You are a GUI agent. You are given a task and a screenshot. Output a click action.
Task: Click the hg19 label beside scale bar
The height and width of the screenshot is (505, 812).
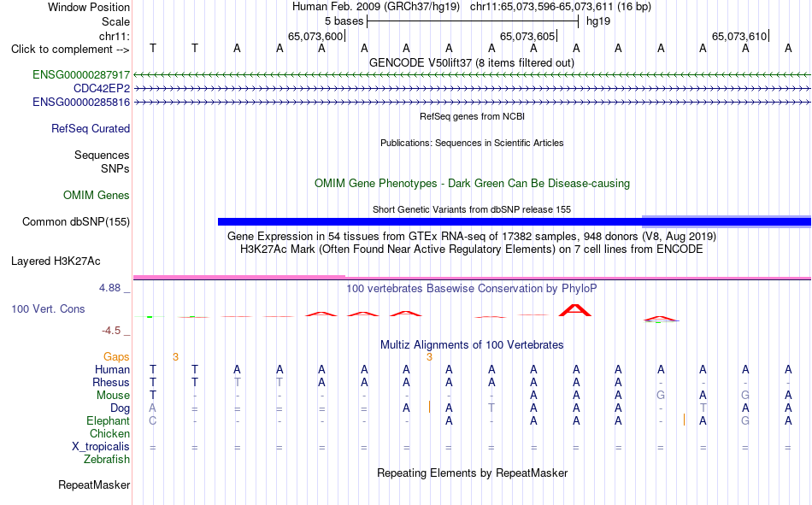click(598, 21)
